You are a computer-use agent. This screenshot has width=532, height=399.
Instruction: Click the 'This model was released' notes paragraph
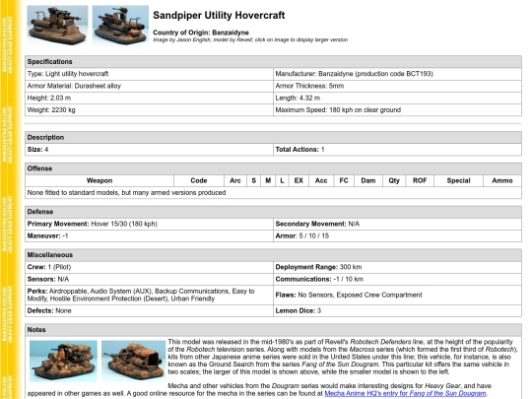tap(343, 357)
